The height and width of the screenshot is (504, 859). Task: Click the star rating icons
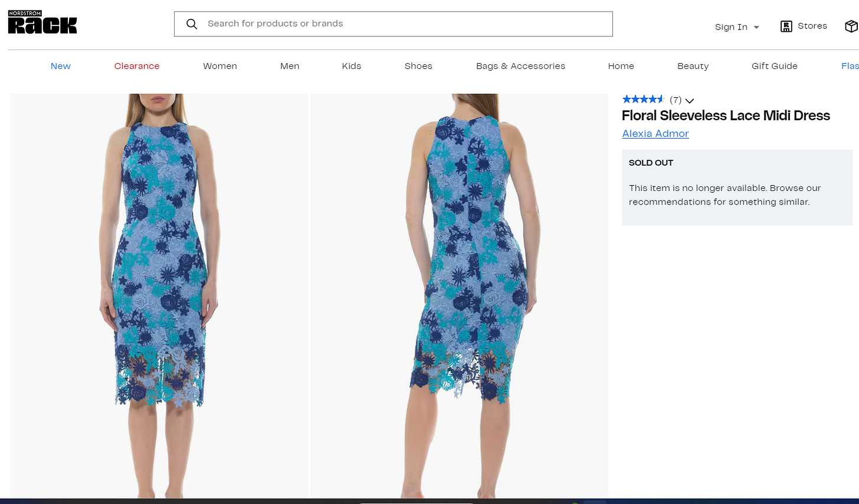pyautogui.click(x=644, y=100)
